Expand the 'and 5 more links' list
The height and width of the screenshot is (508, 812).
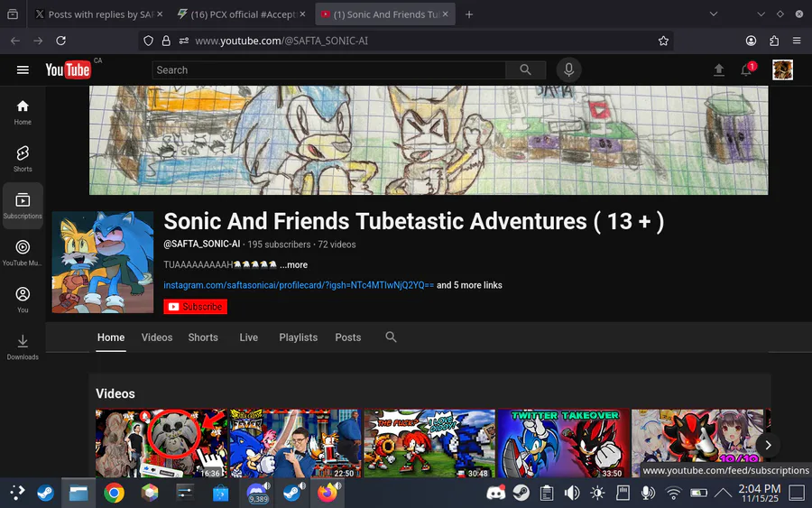[469, 285]
